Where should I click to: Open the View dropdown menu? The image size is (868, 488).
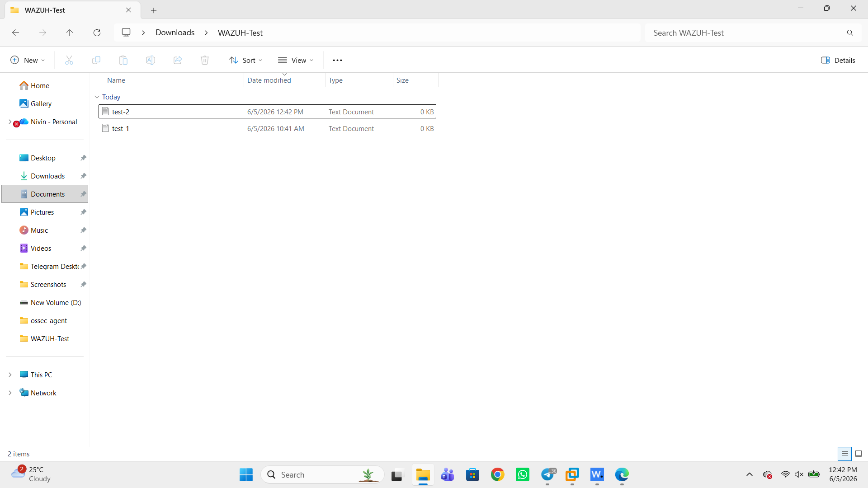point(296,60)
